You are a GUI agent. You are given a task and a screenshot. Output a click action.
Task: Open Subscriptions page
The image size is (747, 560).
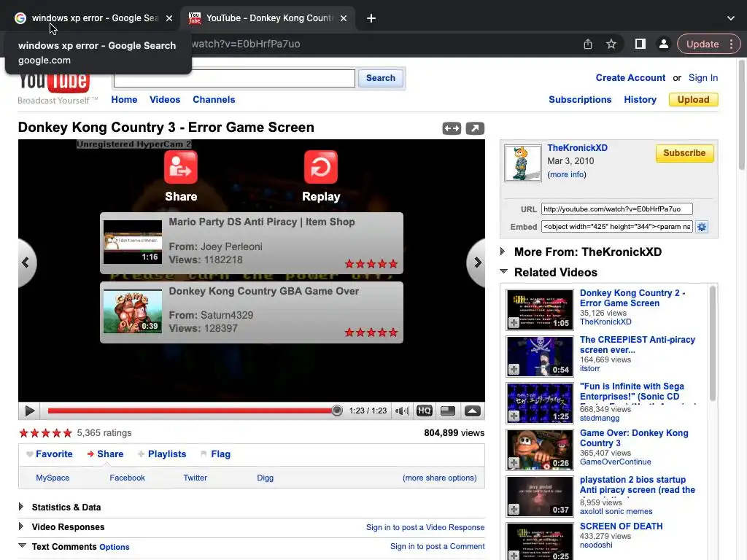(x=580, y=99)
